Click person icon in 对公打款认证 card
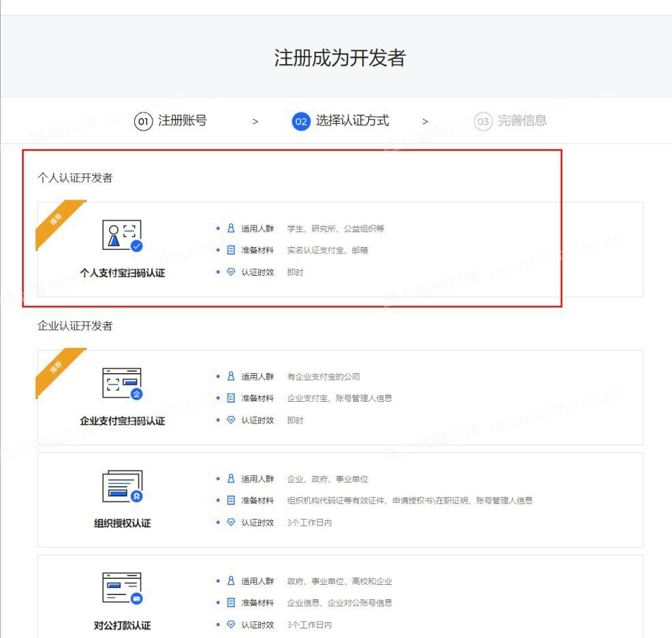Image resolution: width=672 pixels, height=638 pixels. pos(231,581)
